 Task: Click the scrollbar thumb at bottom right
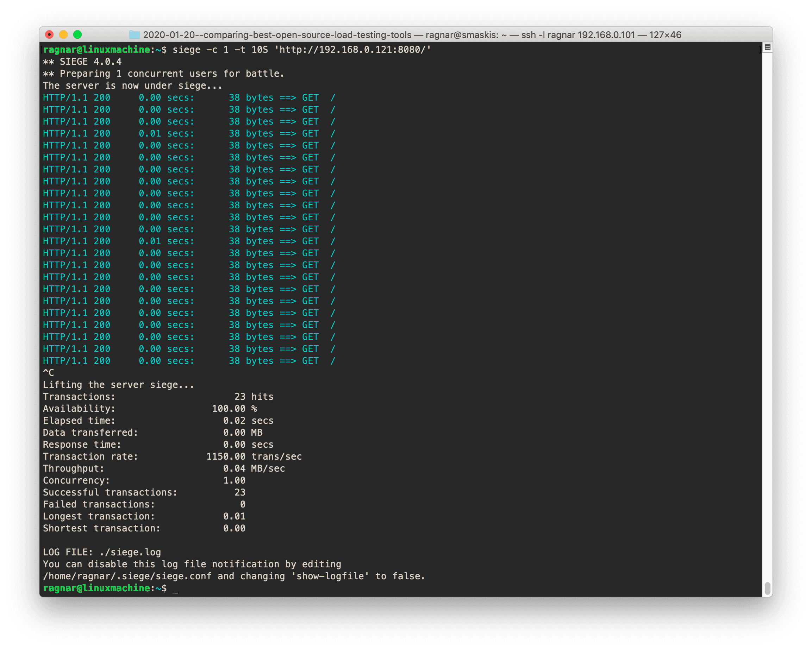767,588
